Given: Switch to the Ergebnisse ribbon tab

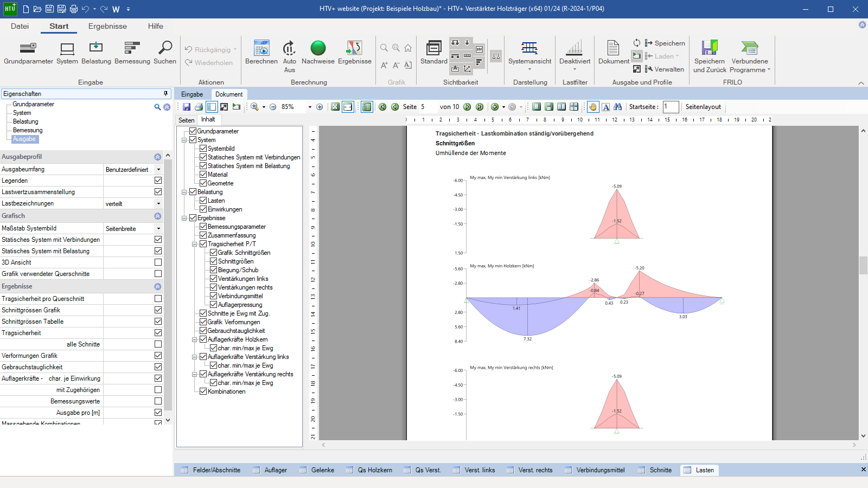Looking at the screenshot, I should click(107, 26).
